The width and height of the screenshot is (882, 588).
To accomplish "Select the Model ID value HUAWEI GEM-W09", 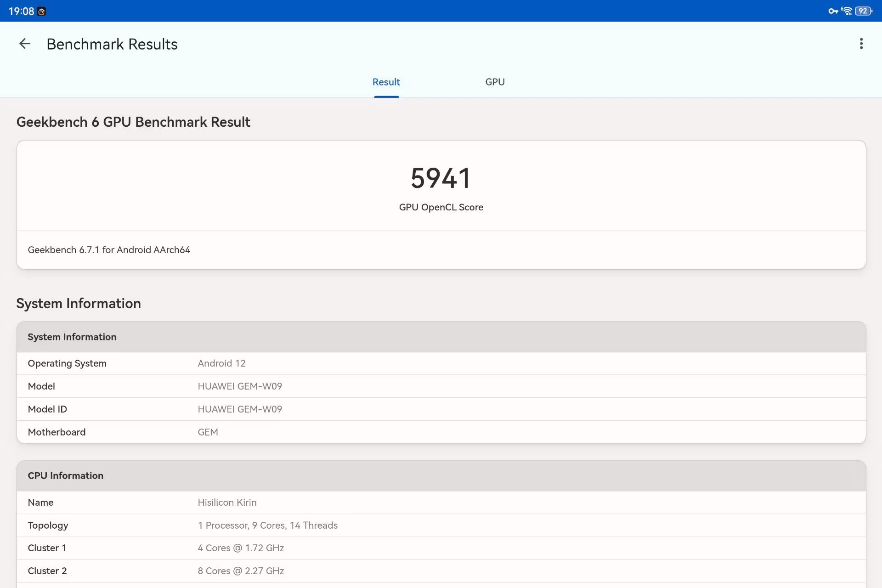I will pyautogui.click(x=240, y=409).
